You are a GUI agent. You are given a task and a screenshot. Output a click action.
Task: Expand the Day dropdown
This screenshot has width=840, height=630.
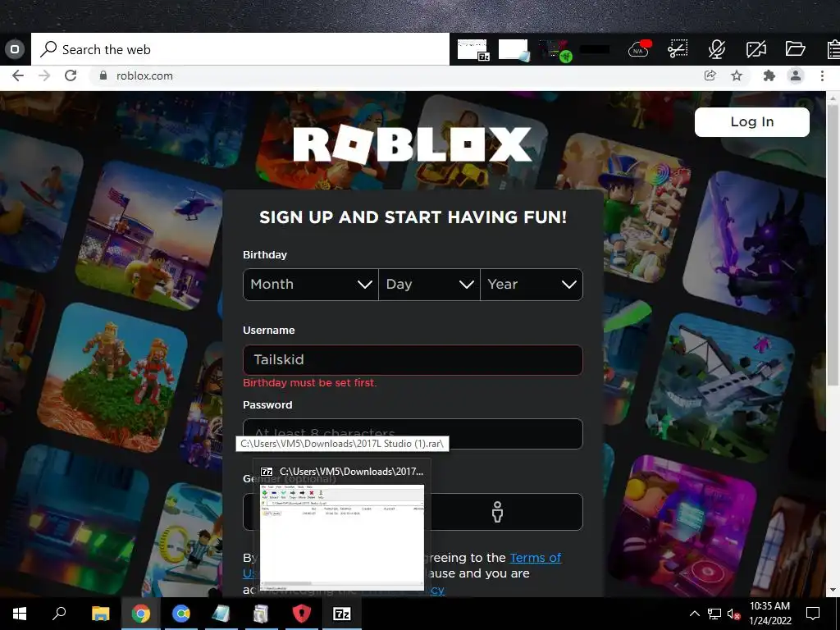point(429,285)
